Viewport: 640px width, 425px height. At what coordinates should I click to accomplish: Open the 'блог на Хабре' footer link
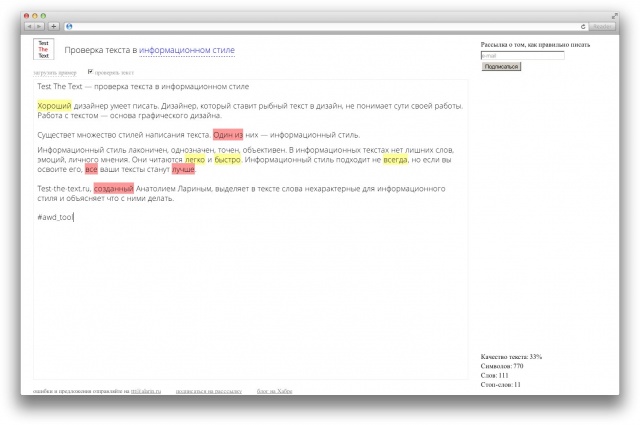pyautogui.click(x=274, y=391)
